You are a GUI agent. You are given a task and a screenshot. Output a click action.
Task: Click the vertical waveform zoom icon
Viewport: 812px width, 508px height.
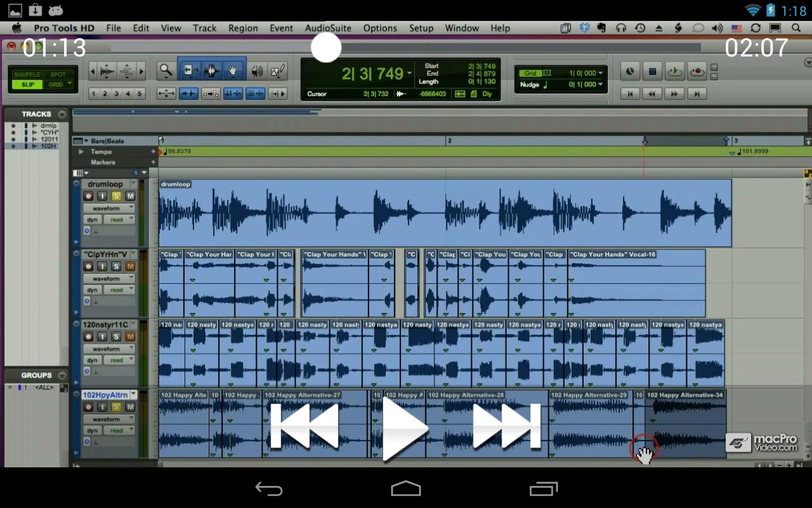107,71
